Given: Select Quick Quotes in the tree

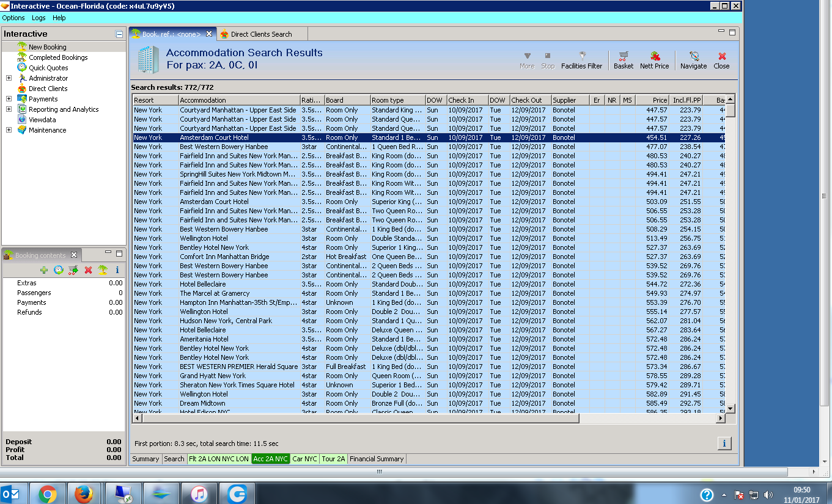Looking at the screenshot, I should (x=48, y=68).
